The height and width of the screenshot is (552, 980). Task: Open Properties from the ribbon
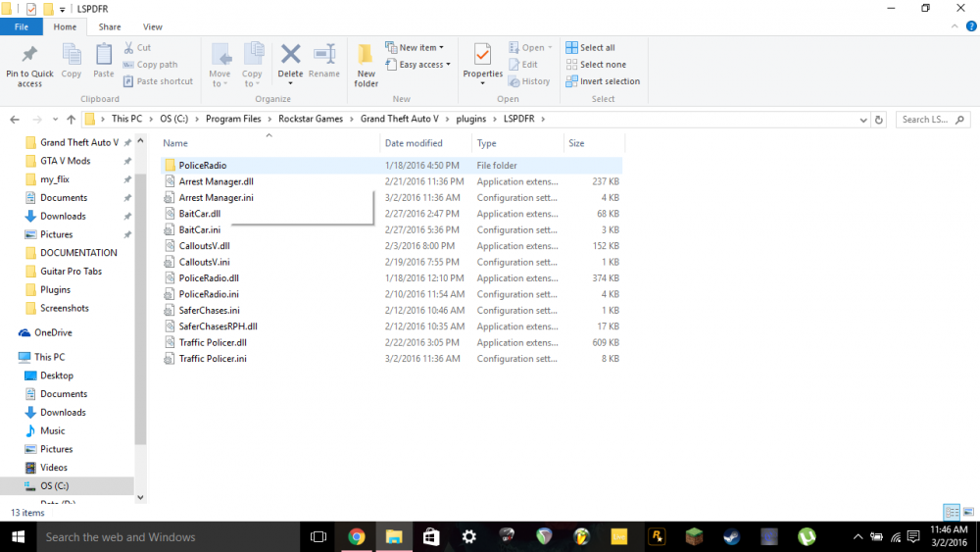point(482,64)
